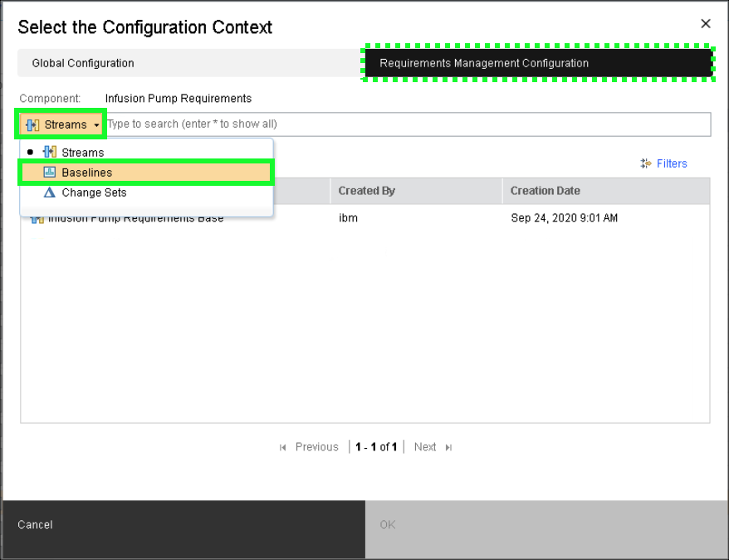Click the Baselines icon in the dropdown list
Image resolution: width=729 pixels, height=560 pixels.
(x=49, y=173)
